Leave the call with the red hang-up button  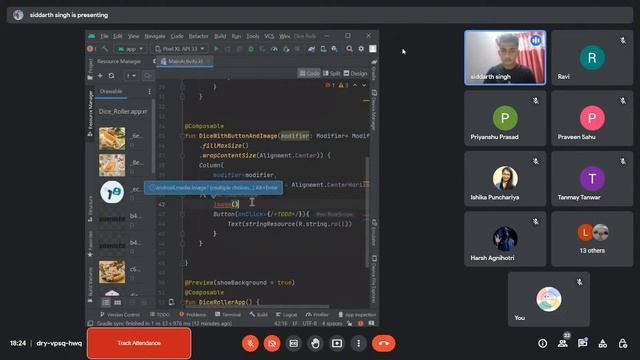click(383, 343)
